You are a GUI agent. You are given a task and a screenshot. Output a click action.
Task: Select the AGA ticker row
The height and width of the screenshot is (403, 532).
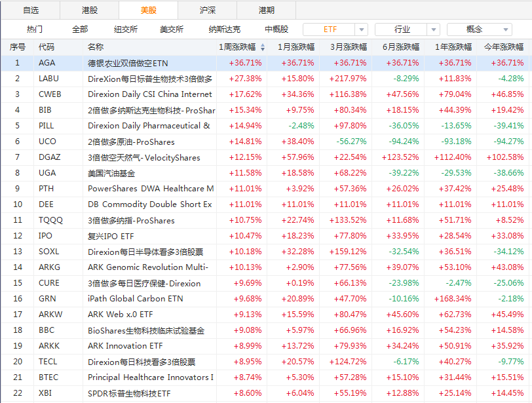point(265,63)
